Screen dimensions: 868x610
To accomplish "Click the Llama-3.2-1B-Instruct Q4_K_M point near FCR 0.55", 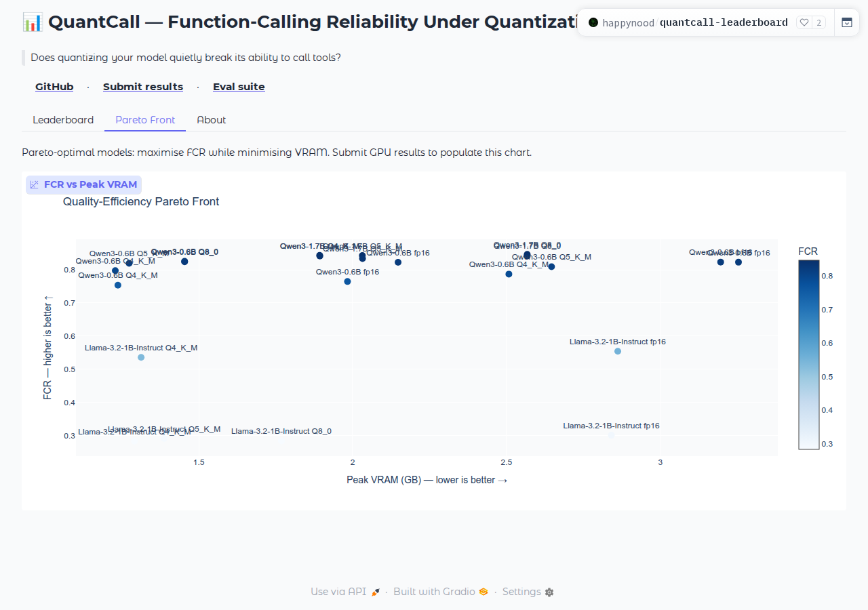I will click(141, 357).
